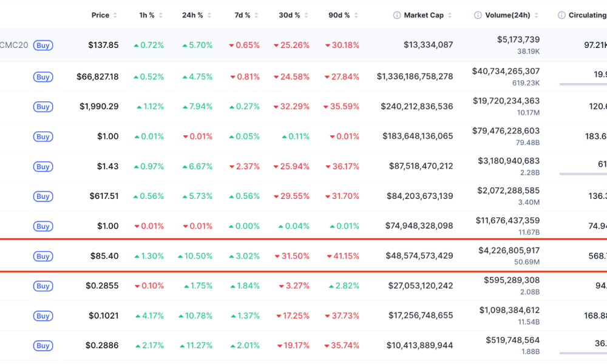Click the sort arrows next to 1h %
Image resolution: width=607 pixels, height=364 pixels.
tap(160, 15)
